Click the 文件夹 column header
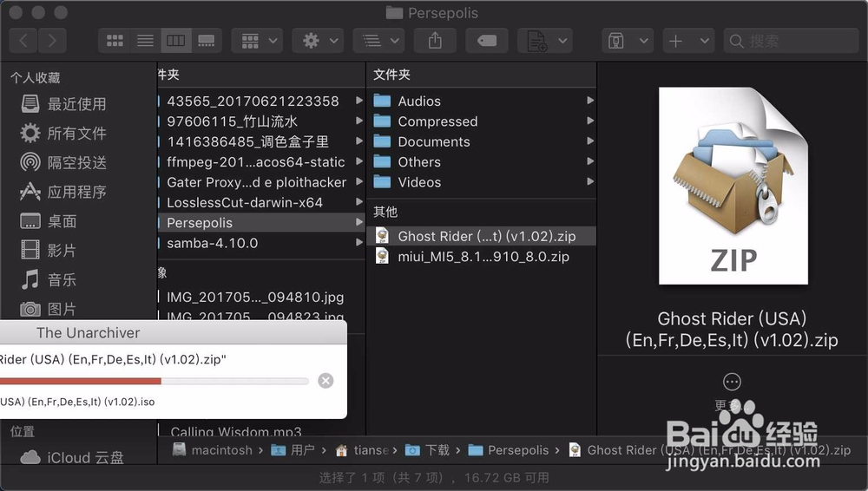 coord(392,75)
